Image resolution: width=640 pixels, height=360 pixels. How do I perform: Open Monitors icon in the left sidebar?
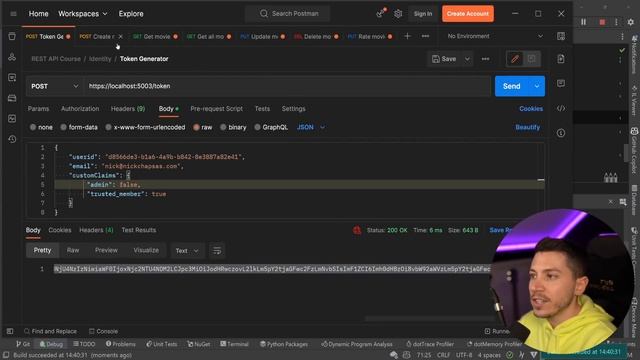point(12,118)
